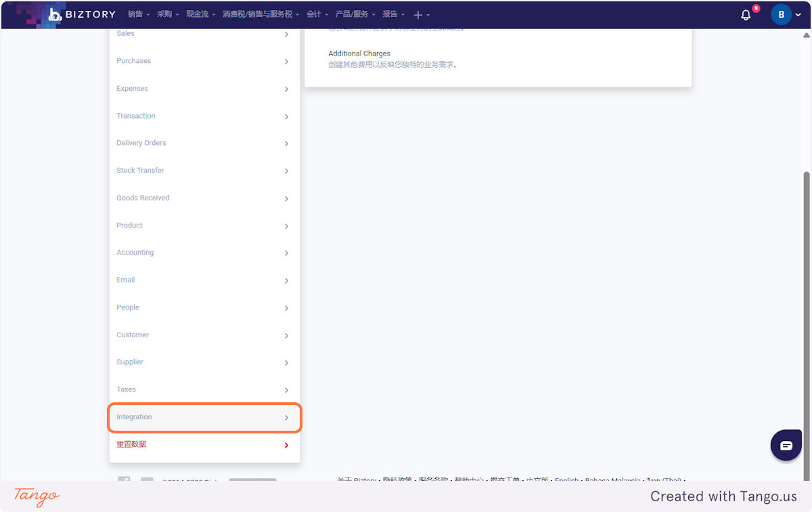Expand the Expenses settings chevron
This screenshot has width=812, height=512.
click(286, 89)
